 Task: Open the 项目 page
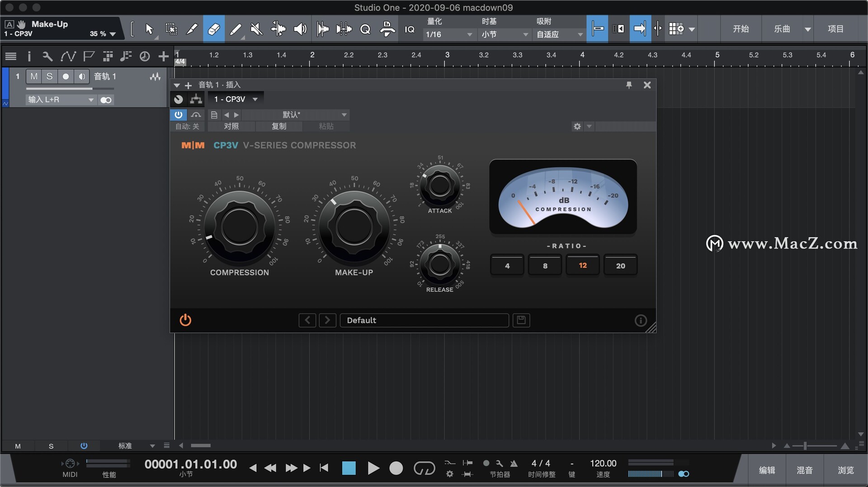point(835,29)
